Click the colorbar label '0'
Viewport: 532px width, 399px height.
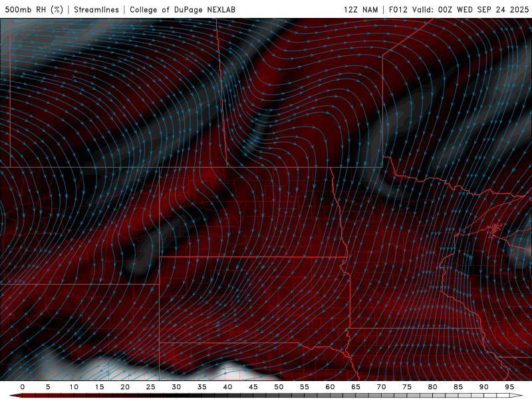(23, 387)
